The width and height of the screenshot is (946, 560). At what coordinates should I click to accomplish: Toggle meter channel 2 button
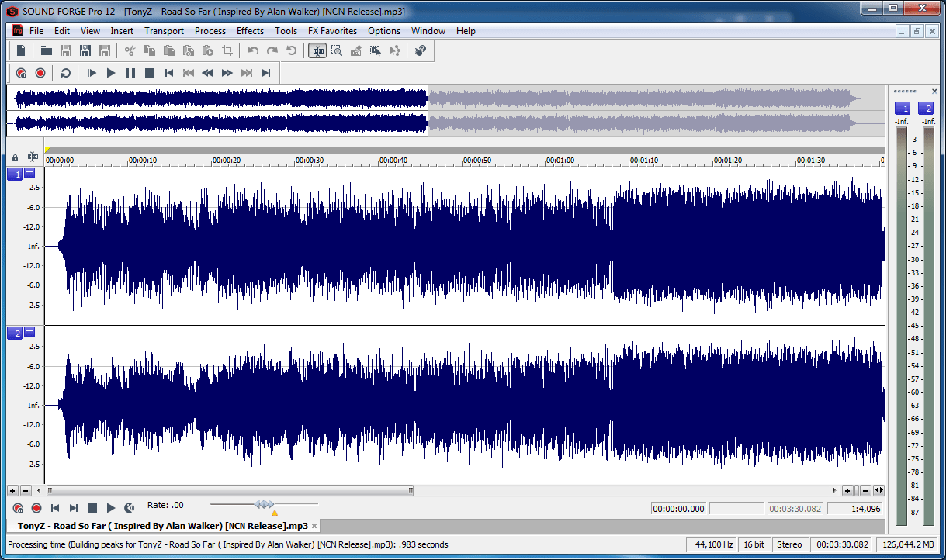click(926, 109)
